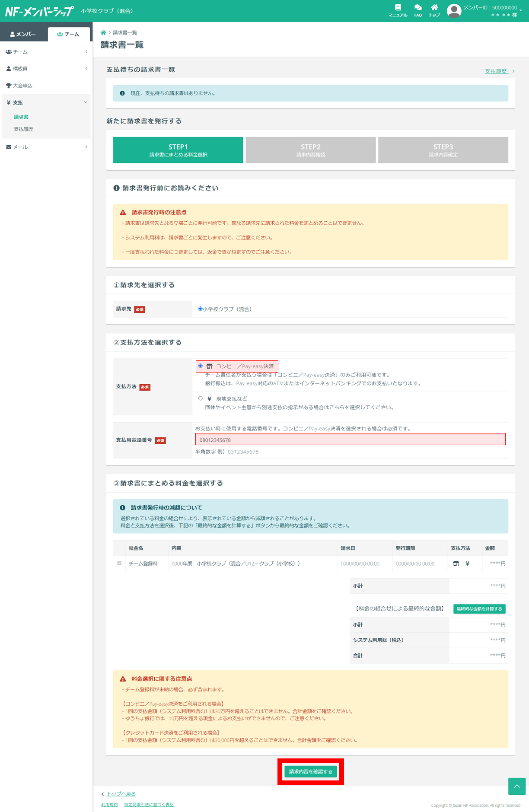
Task: Click the STEP3 請求内容確定 step
Action: (443, 150)
